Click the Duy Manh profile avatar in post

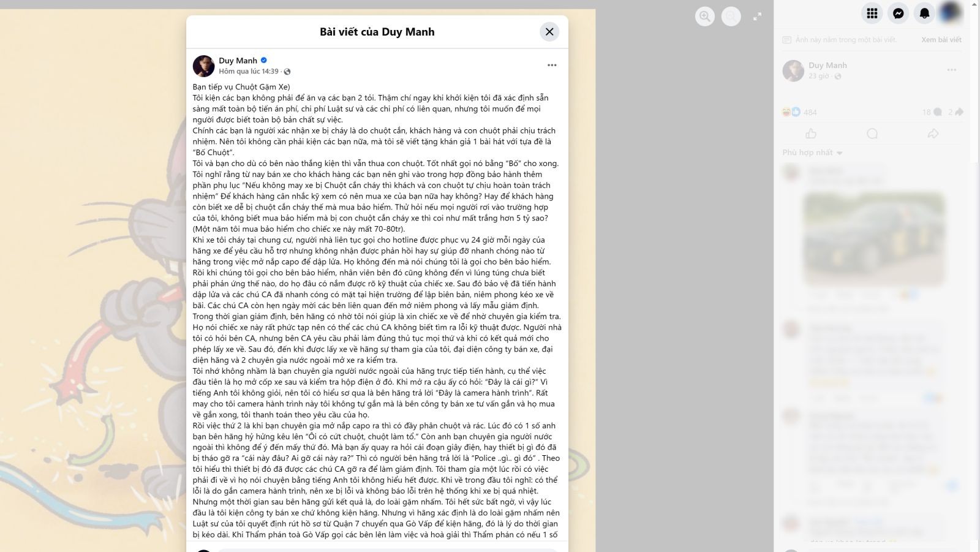tap(203, 66)
